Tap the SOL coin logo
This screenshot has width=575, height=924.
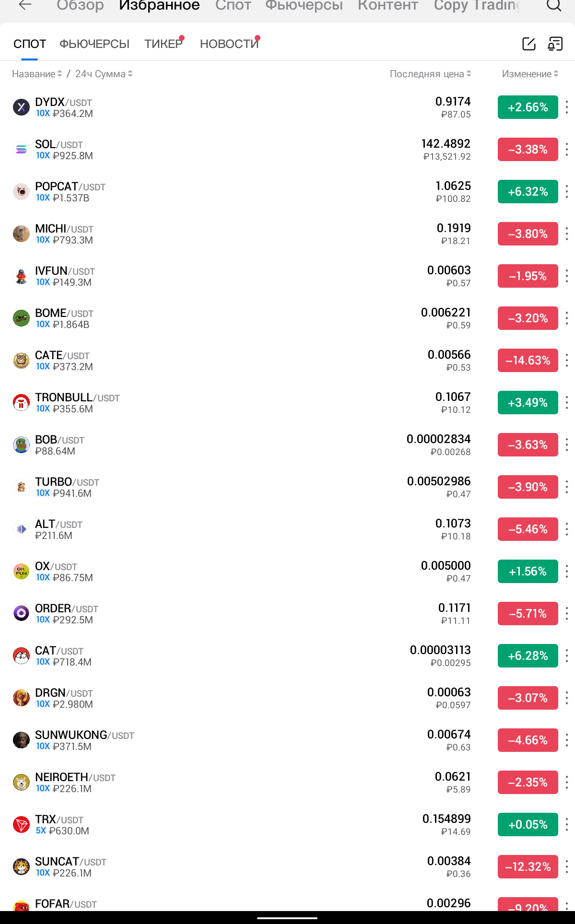point(21,150)
